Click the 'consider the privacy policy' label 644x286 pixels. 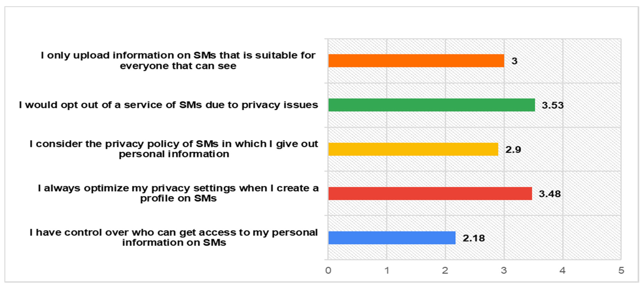(174, 149)
